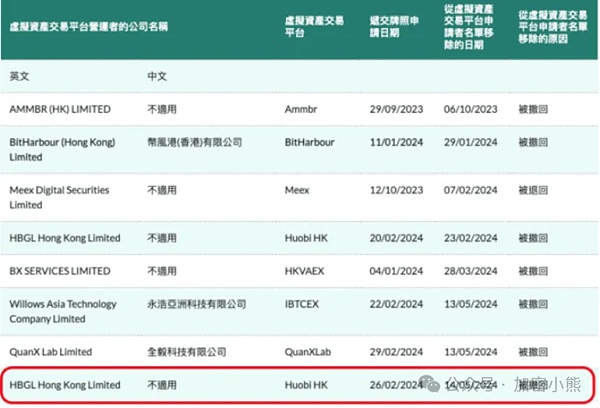The width and height of the screenshot is (600, 408).
Task: Click the 中文 sub-header cell
Action: 157,76
